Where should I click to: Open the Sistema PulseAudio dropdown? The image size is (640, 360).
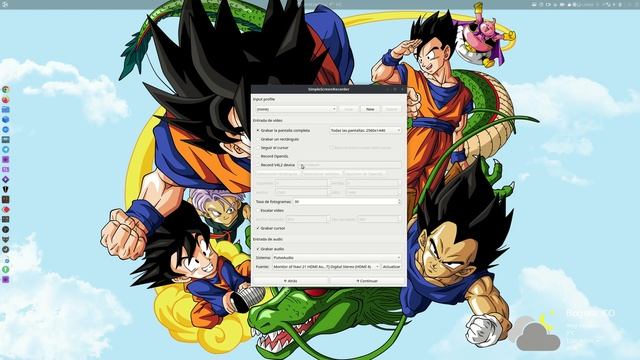(337, 258)
